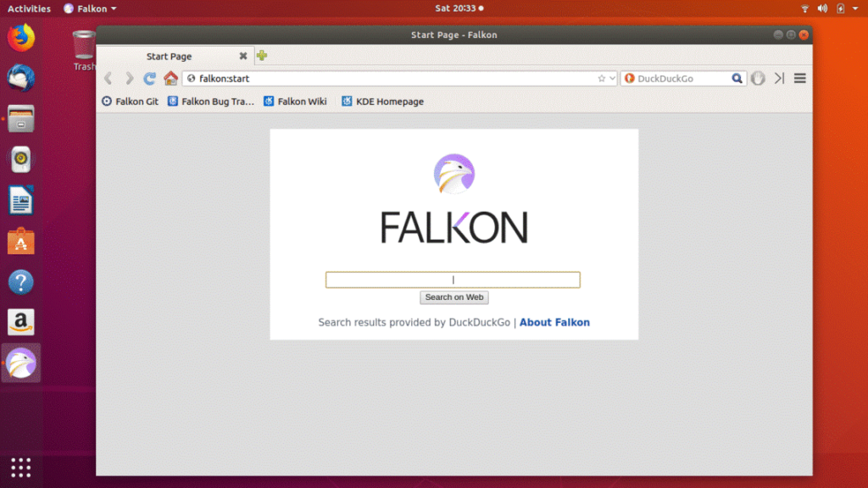This screenshot has width=868, height=488.
Task: Click the volume speaker icon
Action: tap(822, 8)
